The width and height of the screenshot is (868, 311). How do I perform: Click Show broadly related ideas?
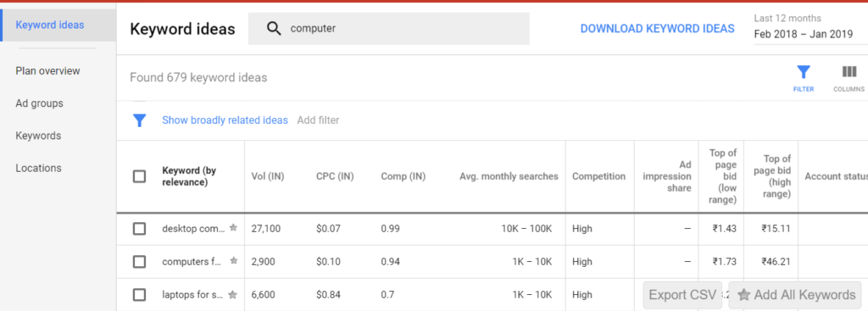(225, 120)
